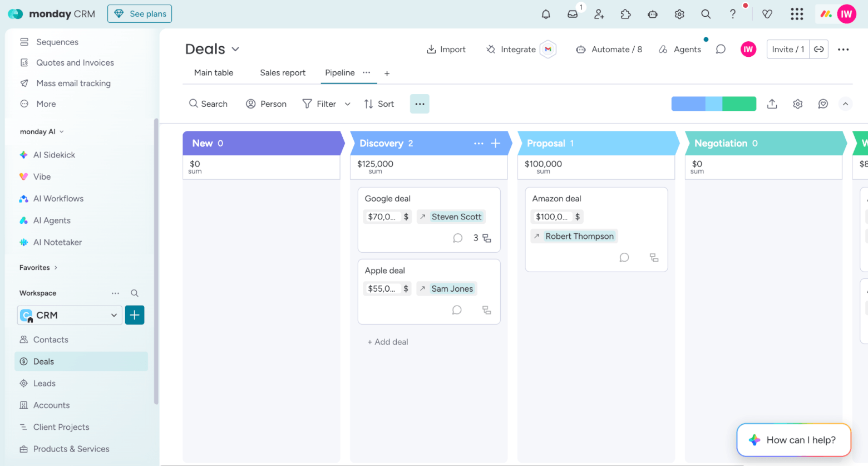868x466 pixels.
Task: Open the How can I help assistant
Action: point(794,440)
